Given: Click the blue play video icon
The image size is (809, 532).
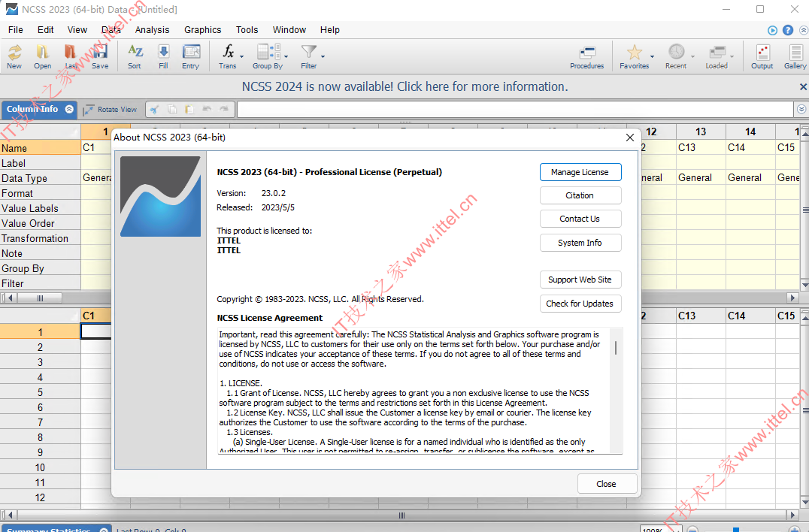Looking at the screenshot, I should (772, 30).
